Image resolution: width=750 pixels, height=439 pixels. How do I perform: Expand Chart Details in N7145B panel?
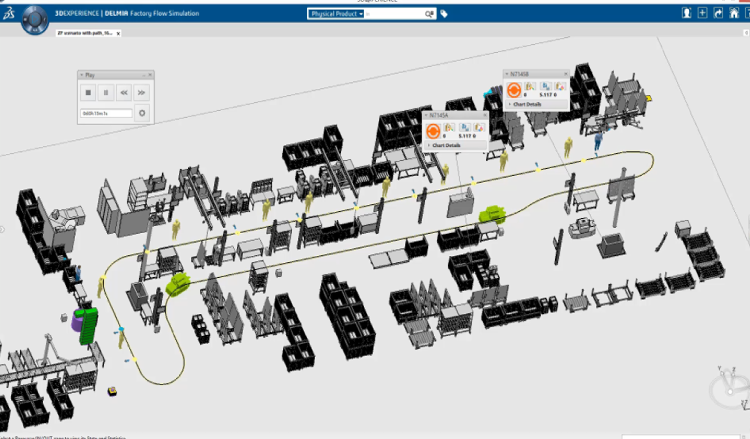(x=526, y=104)
